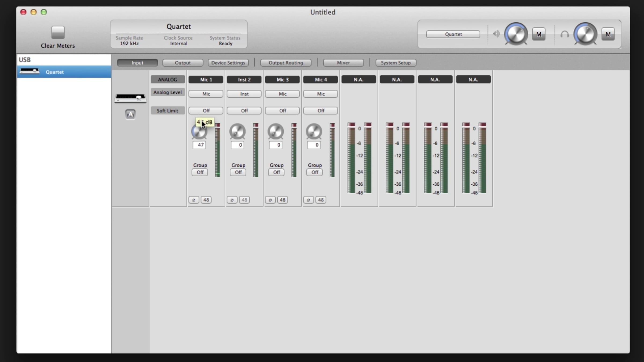The width and height of the screenshot is (644, 362).
Task: Click the Inst 2 gain knob
Action: [237, 132]
